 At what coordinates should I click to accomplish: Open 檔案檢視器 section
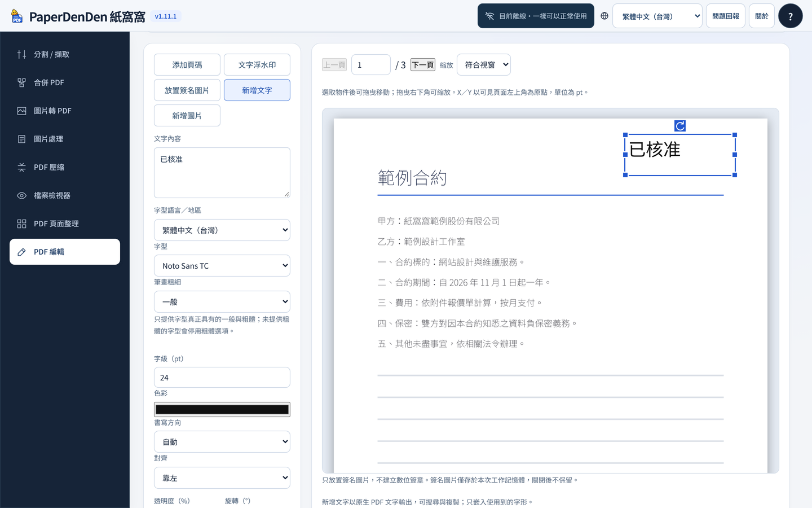(x=65, y=195)
